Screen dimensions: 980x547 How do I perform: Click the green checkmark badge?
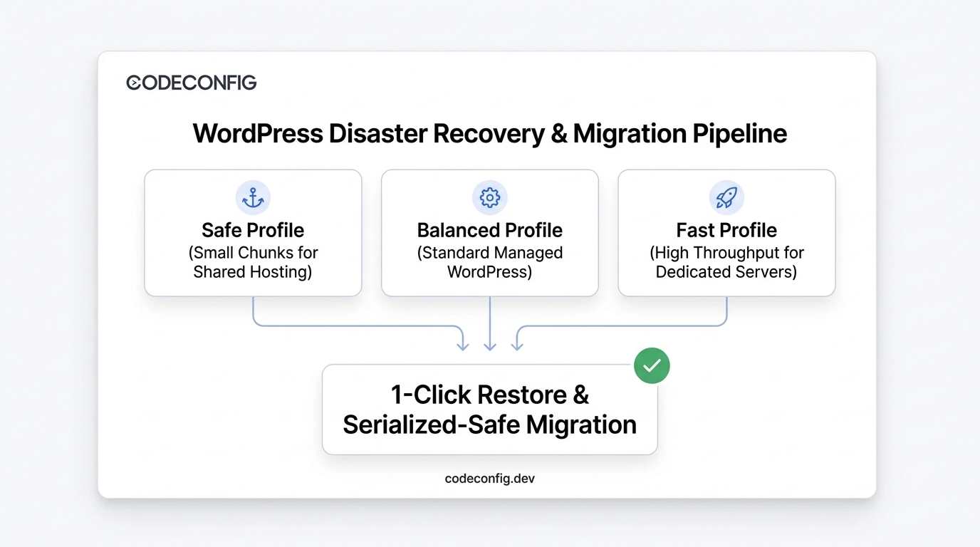(x=652, y=365)
